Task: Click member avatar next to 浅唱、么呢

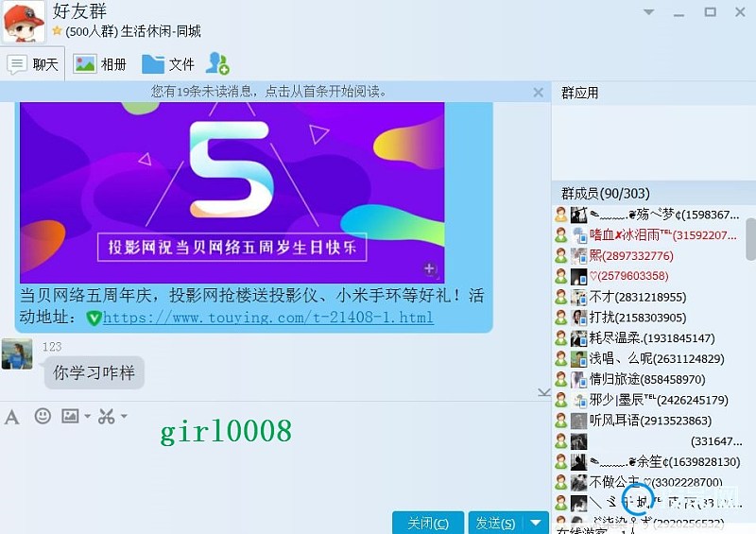Action: point(578,358)
